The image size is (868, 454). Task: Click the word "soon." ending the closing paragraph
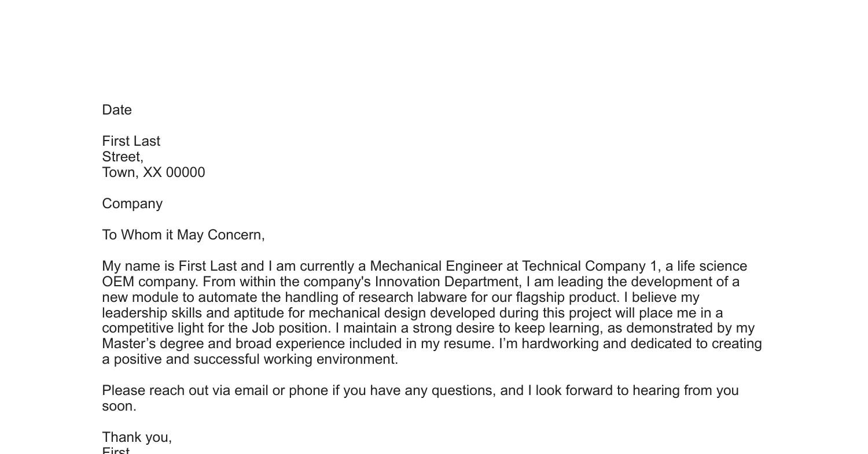pyautogui.click(x=119, y=407)
